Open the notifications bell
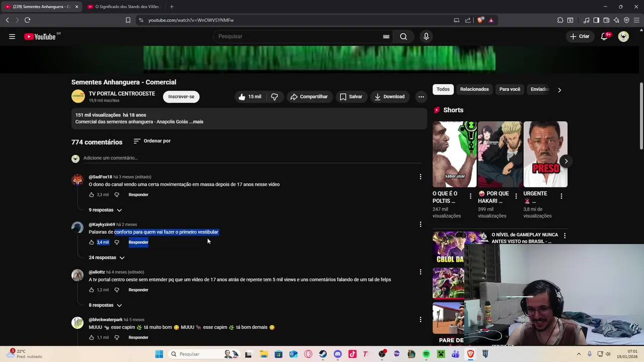Image resolution: width=644 pixels, height=362 pixels. pyautogui.click(x=604, y=36)
